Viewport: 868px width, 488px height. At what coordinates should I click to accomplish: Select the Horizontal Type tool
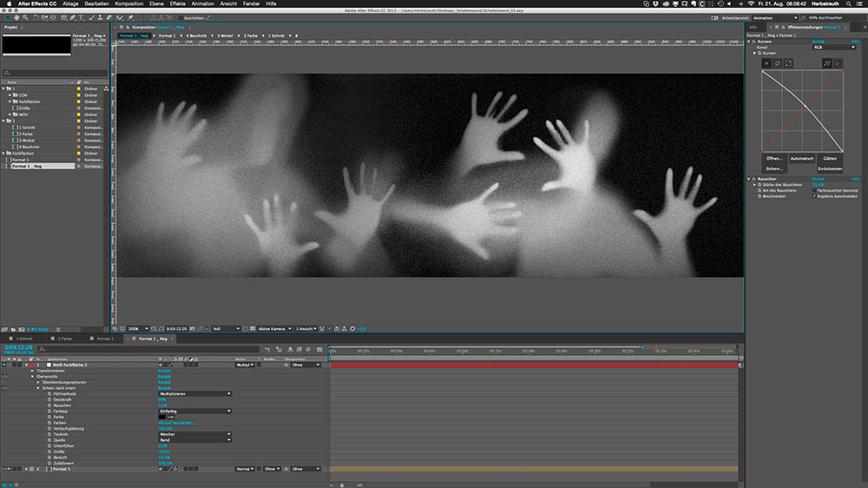pyautogui.click(x=81, y=17)
